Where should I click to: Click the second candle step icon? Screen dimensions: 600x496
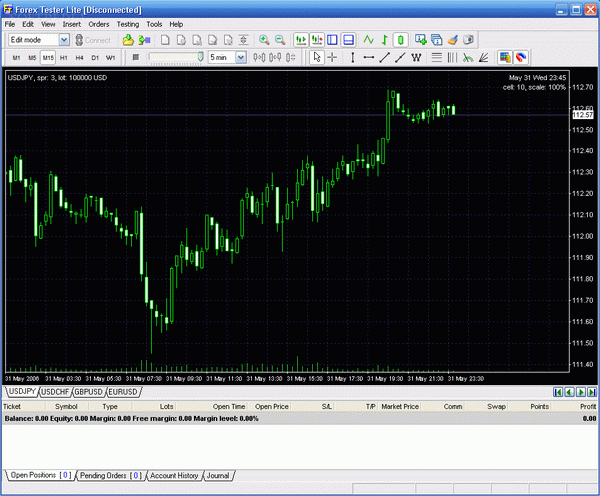click(x=275, y=57)
